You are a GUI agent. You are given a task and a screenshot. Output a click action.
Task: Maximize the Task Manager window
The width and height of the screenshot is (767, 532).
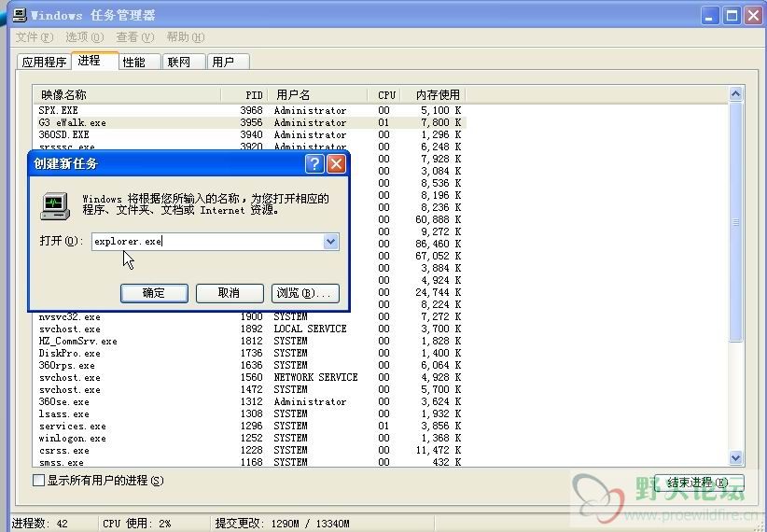(732, 16)
